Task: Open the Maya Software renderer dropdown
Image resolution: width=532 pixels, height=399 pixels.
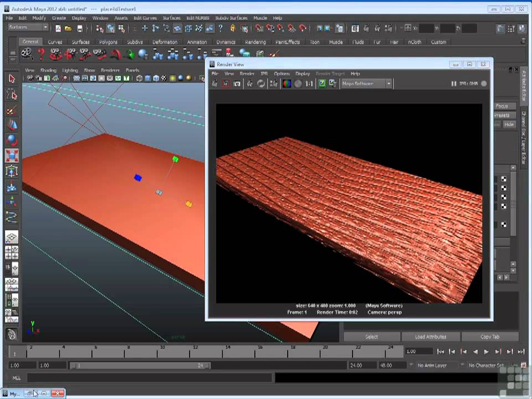Action: tap(366, 84)
